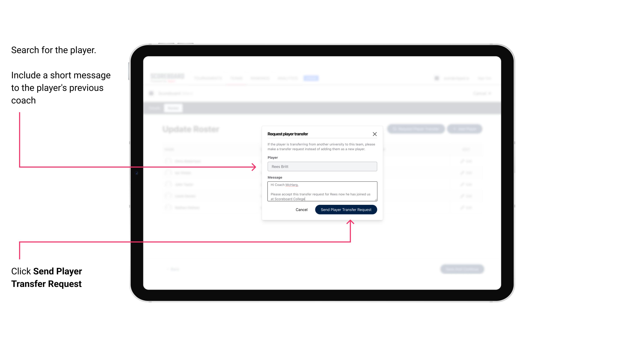Click the search icon in header

pyautogui.click(x=435, y=78)
